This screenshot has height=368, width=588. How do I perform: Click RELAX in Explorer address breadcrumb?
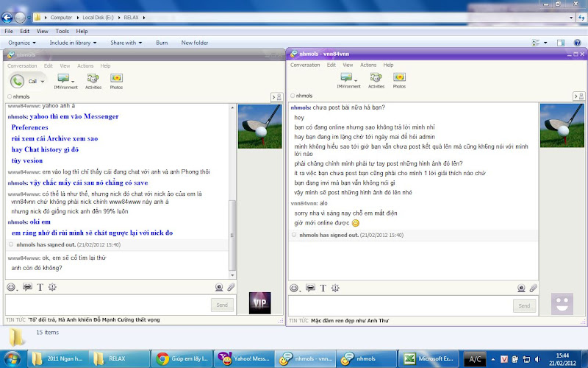[132, 17]
